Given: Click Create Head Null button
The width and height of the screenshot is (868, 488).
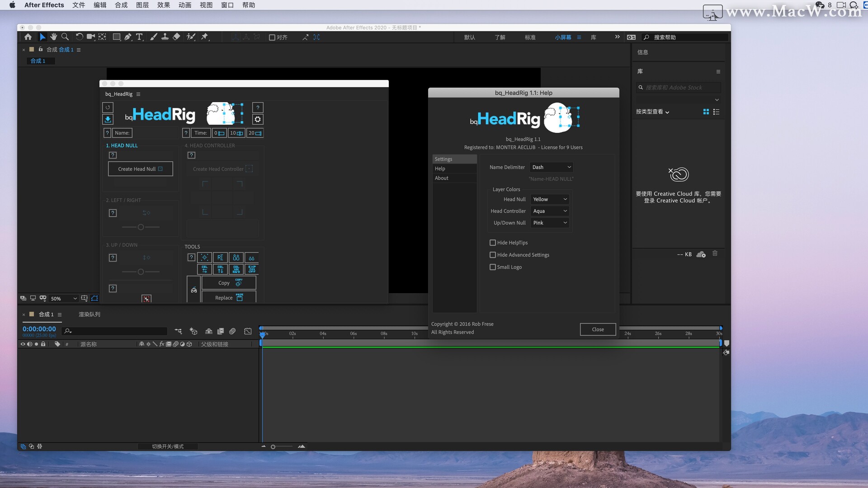Looking at the screenshot, I should tap(141, 169).
